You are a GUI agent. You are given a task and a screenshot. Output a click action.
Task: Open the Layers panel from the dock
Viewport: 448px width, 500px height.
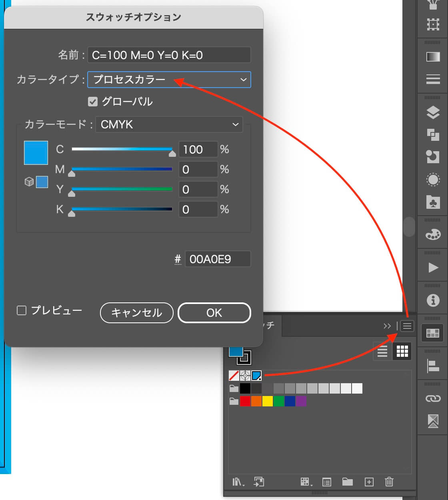[x=433, y=113]
